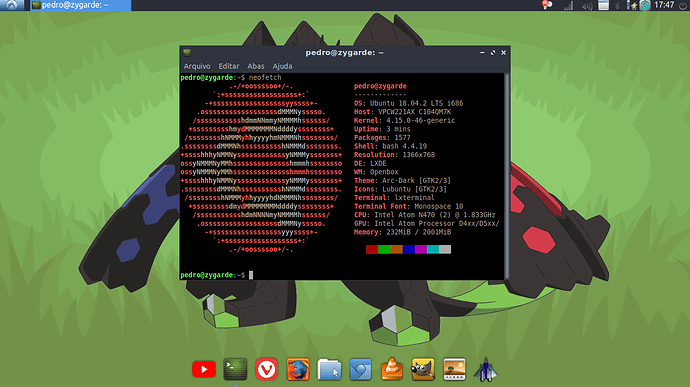The width and height of the screenshot is (690, 387).
Task: Open the file manager dock icon
Action: [x=329, y=369]
